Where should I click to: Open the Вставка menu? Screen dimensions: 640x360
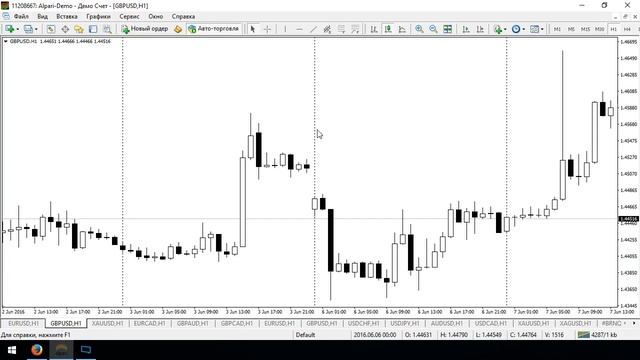(x=67, y=16)
